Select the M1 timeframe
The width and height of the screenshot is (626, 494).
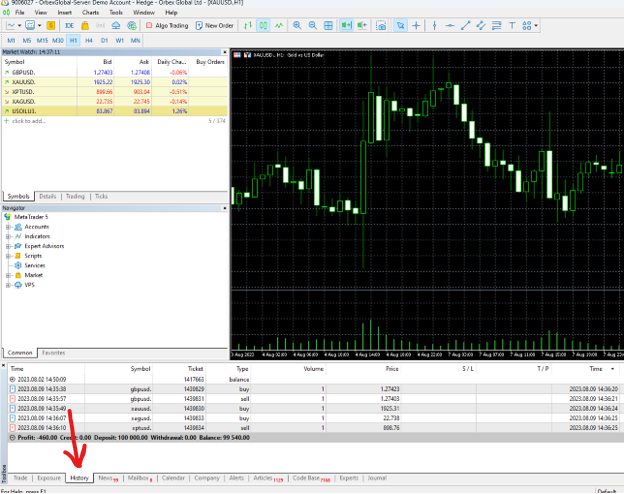pos(11,40)
